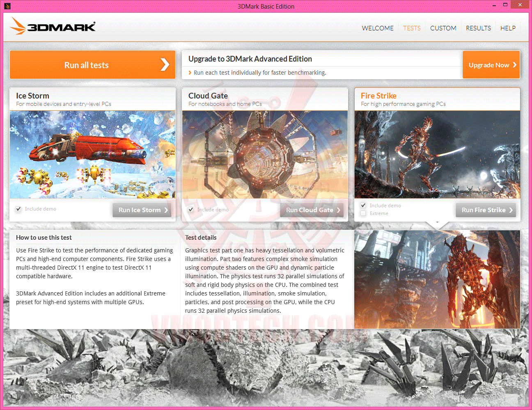Minimize the 3DMark window
This screenshot has width=532, height=410.
click(494, 6)
